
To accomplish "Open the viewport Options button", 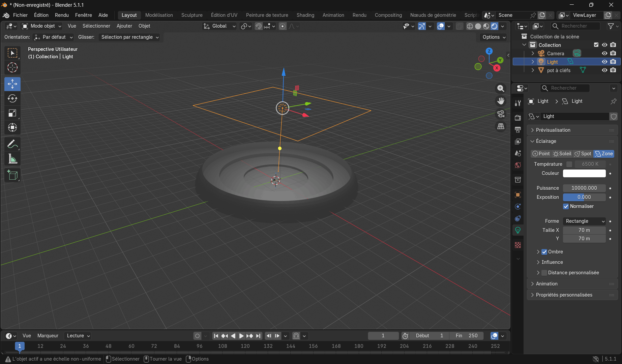I will tap(494, 37).
